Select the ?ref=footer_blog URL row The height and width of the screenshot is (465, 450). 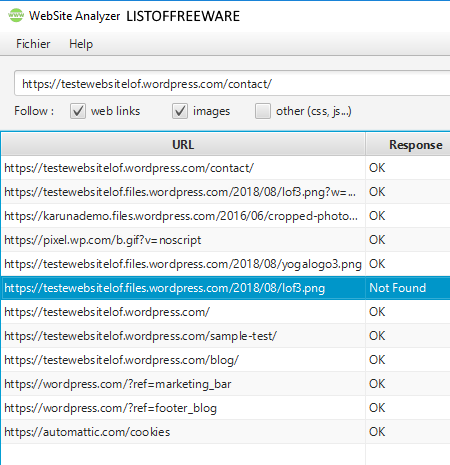(226, 408)
